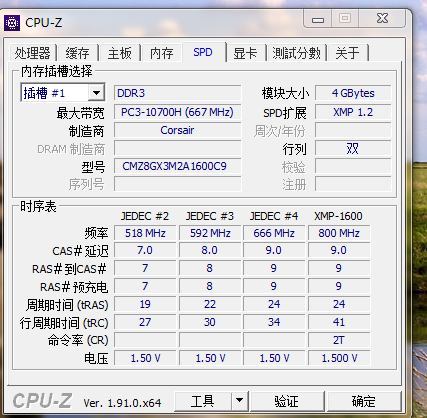Switch to the 缓存 tab
Screen dimensions: 427x418
(77, 53)
